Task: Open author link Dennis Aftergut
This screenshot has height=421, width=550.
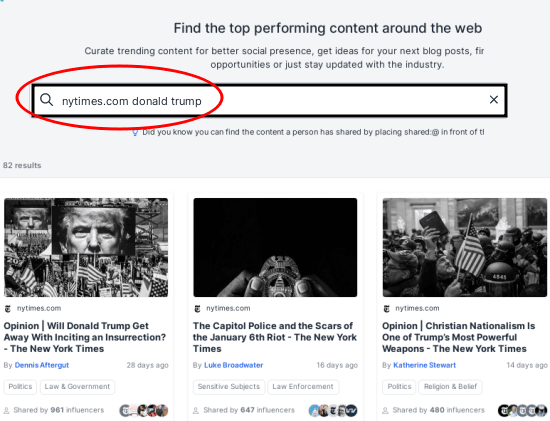Action: [42, 365]
